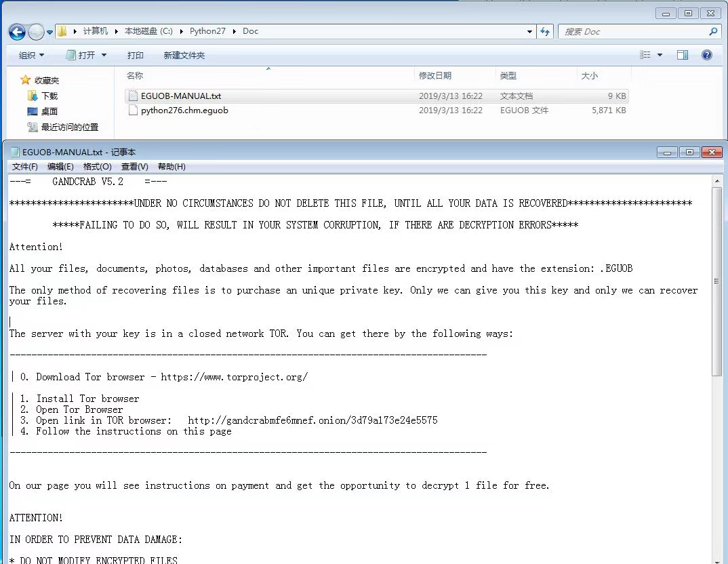The height and width of the screenshot is (564, 728).
Task: Select 桌面 in favorites
Action: (x=43, y=111)
